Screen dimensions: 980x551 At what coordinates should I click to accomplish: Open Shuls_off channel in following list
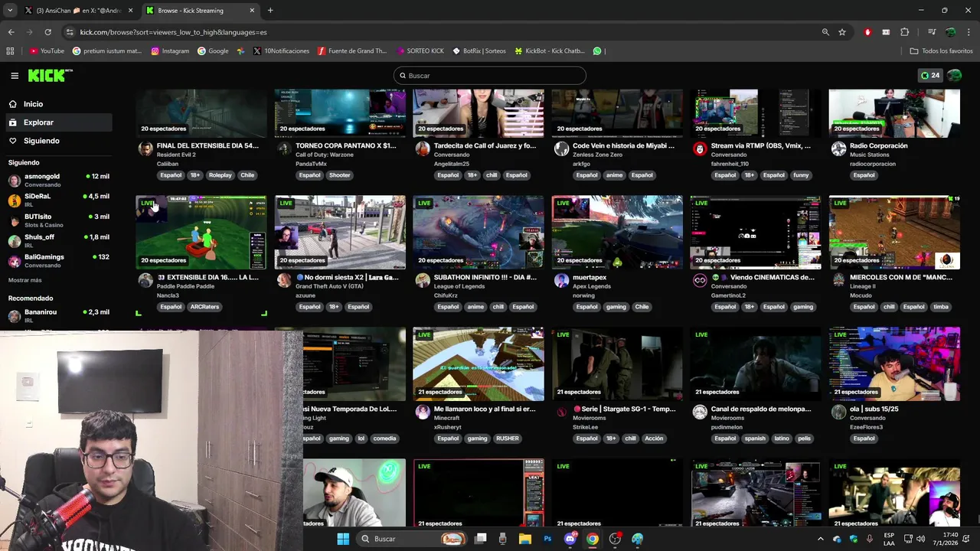[x=59, y=240]
